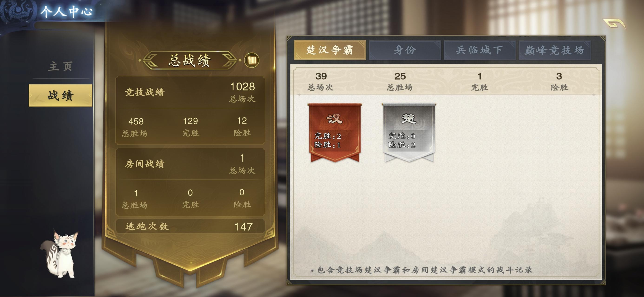Switch to the 兵临城下 tab
This screenshot has width=644, height=297.
click(479, 50)
